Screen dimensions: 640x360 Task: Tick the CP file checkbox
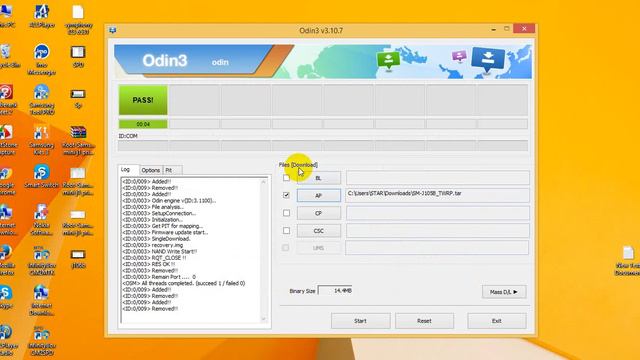pyautogui.click(x=287, y=213)
